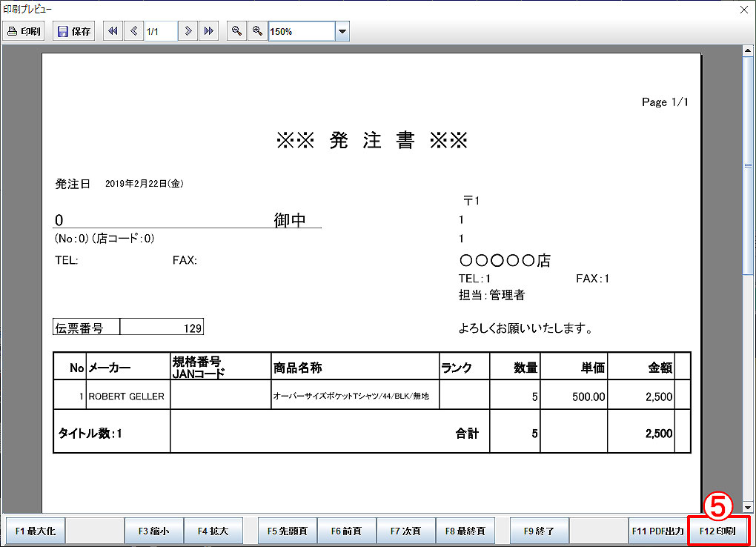Click the 1/1 page number field
756x547 pixels.
(x=161, y=31)
